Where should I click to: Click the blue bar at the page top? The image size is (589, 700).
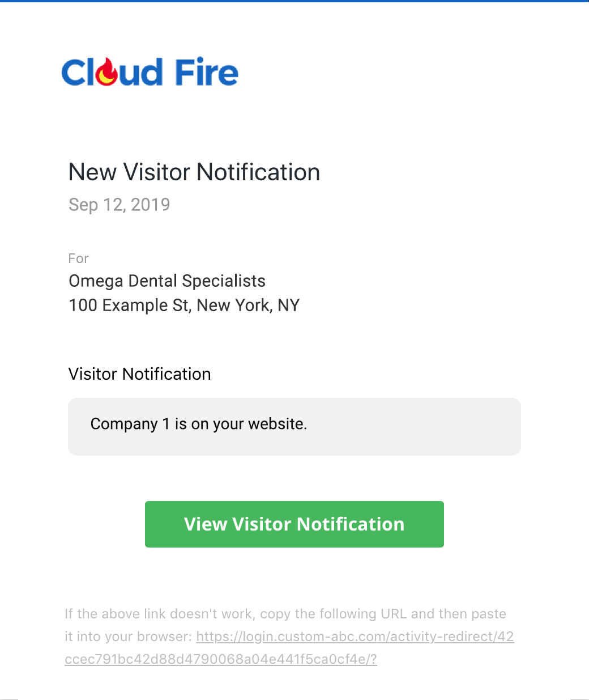pos(294,1)
